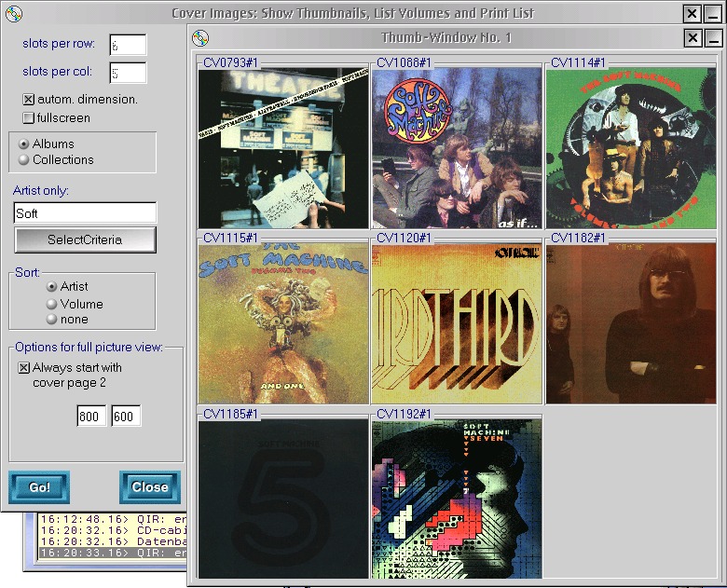The image size is (727, 588).
Task: Open thumbnail CV1115#1 Volume Two cover
Action: [x=283, y=323]
